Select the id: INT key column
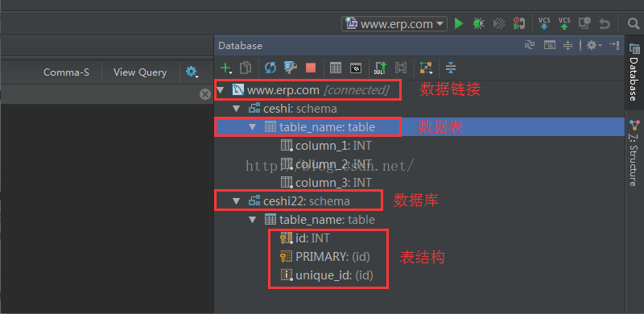This screenshot has width=644, height=314. tap(305, 238)
